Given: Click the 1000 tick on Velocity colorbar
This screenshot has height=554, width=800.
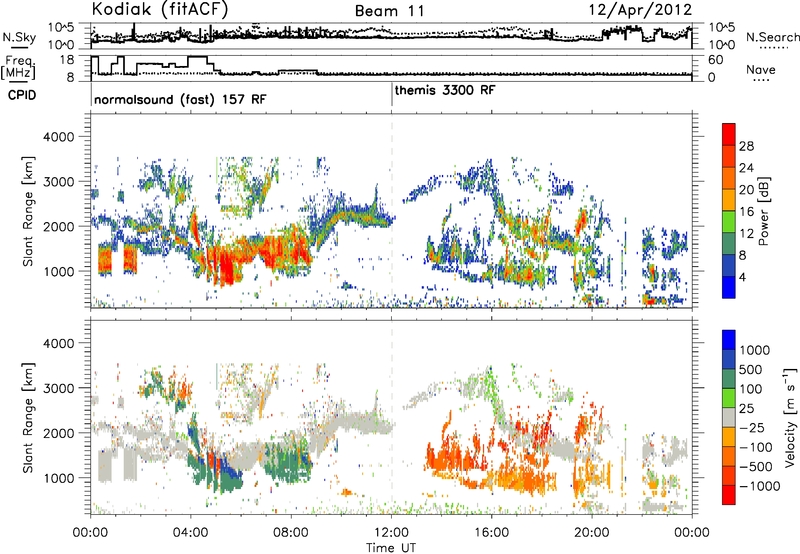Looking at the screenshot, I should pos(754,350).
